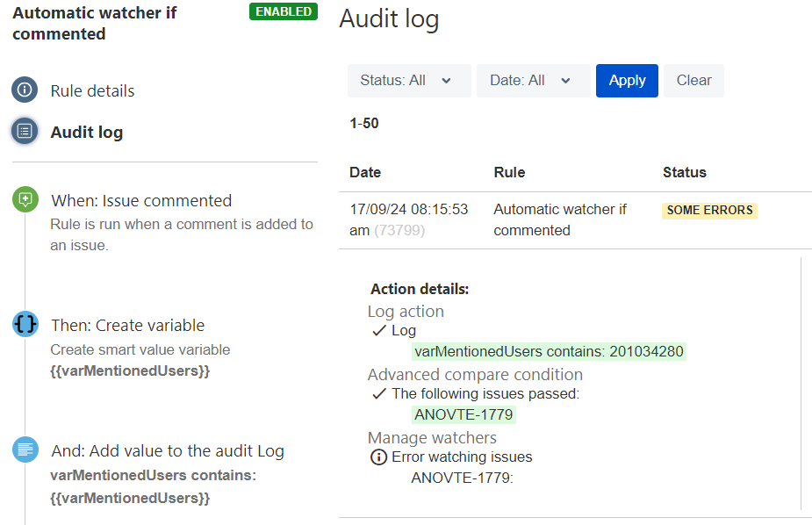Click ANOVTE-1779: under Error watching issues
Image resolution: width=812 pixels, height=525 pixels.
click(462, 478)
